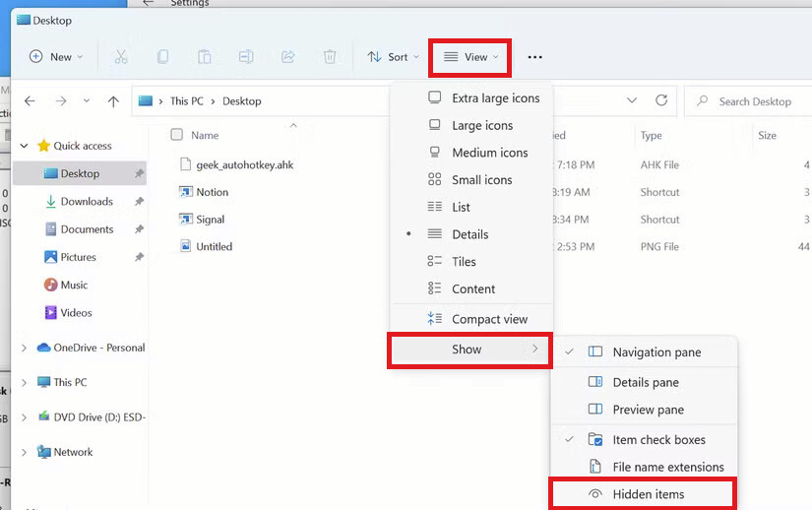The height and width of the screenshot is (510, 812).
Task: Open the three-dots See more menu
Action: 535,57
